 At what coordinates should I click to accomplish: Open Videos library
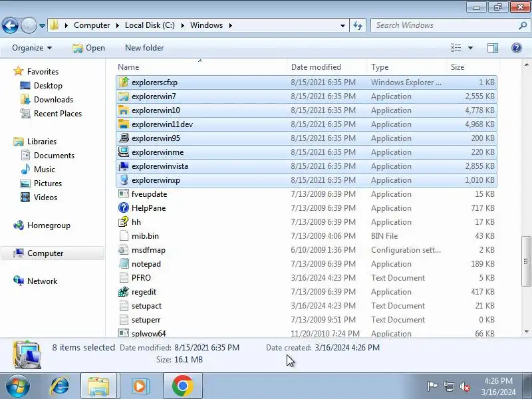pos(45,197)
